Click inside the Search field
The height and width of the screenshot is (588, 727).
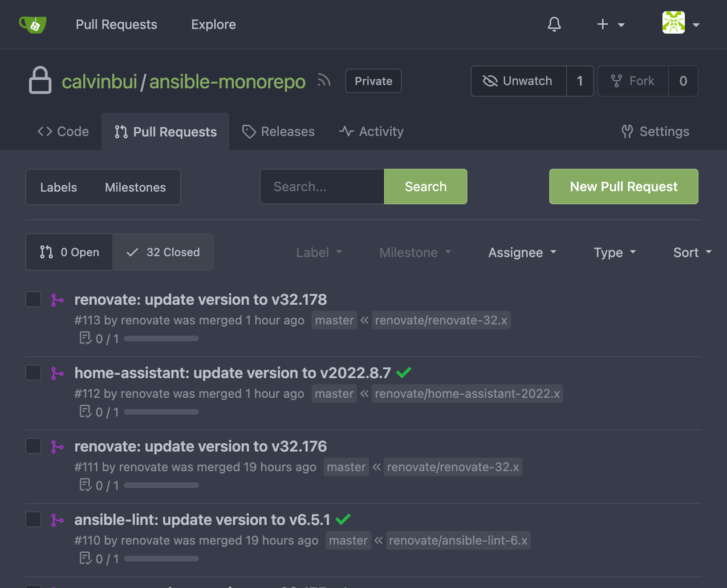coord(322,186)
